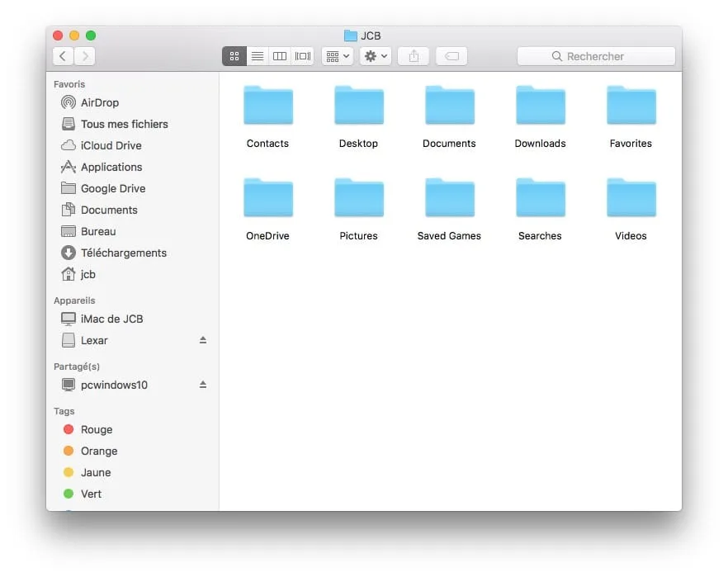
Task: Minimize the window with the yellow button
Action: (74, 35)
